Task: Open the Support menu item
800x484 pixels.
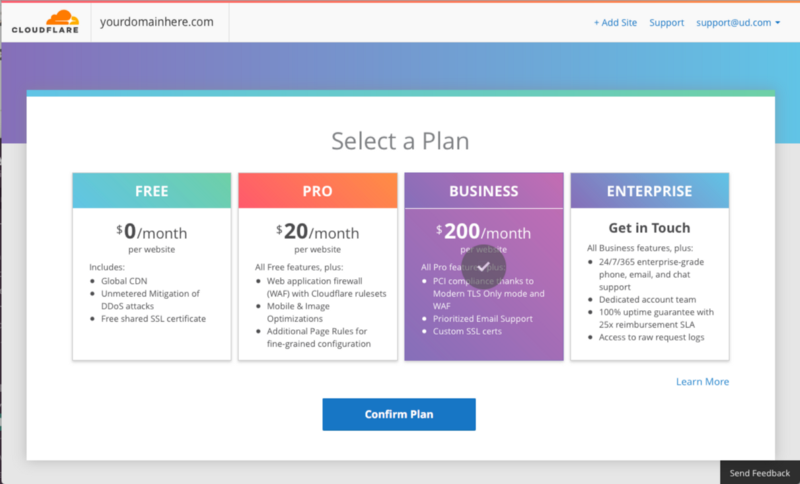Action: point(666,22)
